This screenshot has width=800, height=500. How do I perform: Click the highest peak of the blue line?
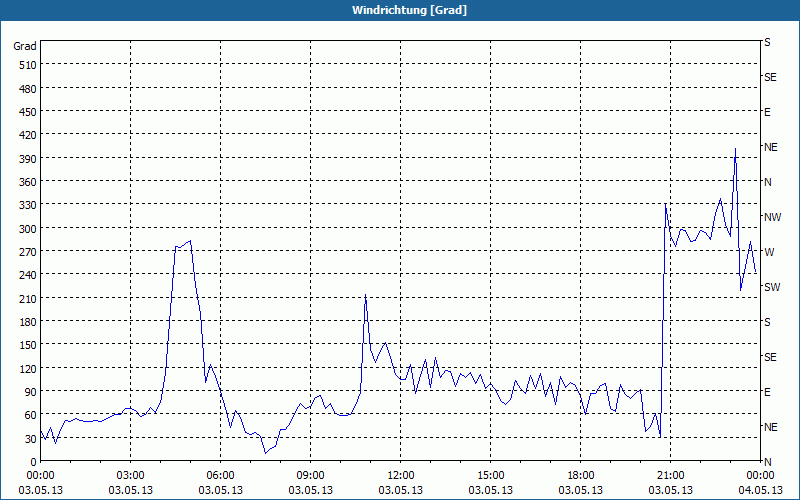(x=735, y=148)
